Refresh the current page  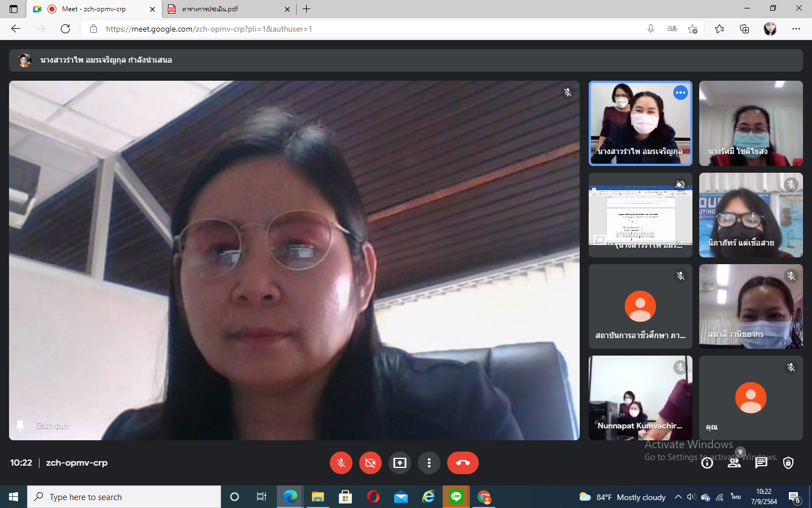tap(65, 29)
